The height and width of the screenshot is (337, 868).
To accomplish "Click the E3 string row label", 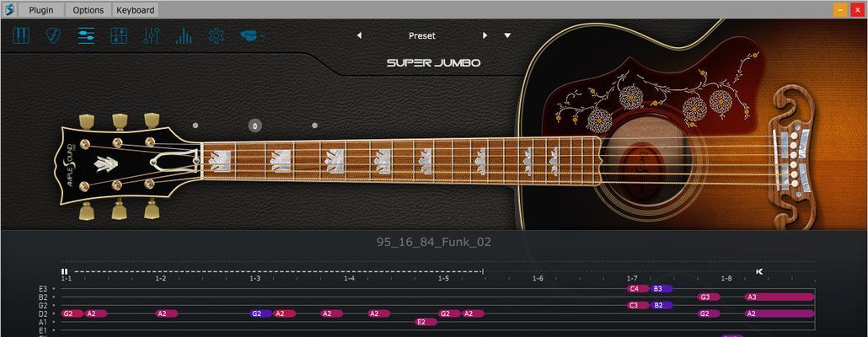I will tap(43, 289).
